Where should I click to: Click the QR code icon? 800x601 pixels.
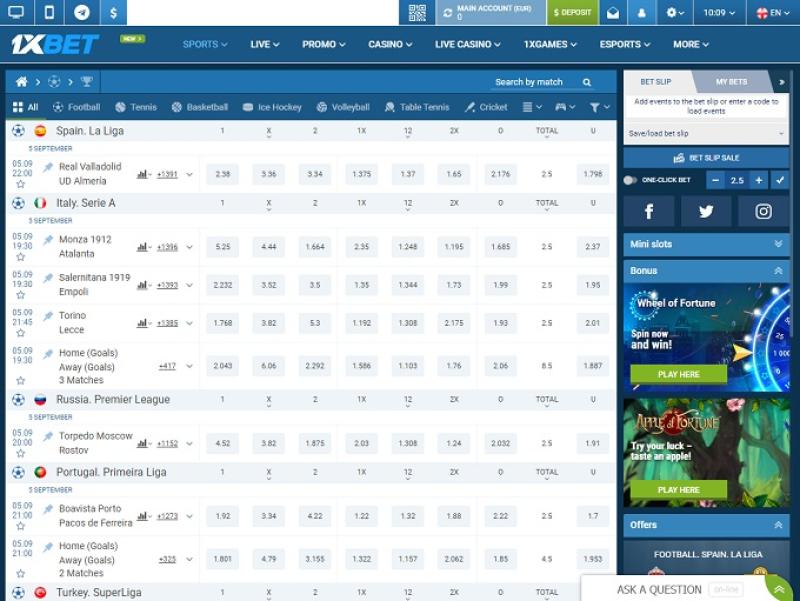[417, 13]
